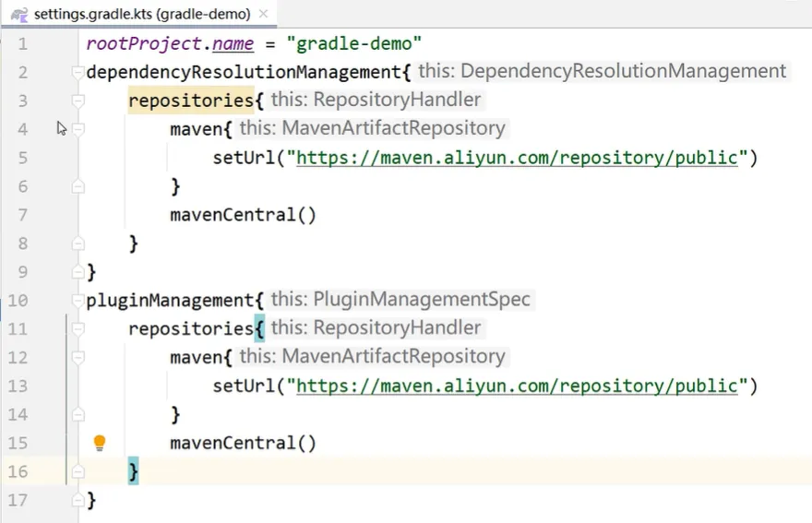The width and height of the screenshot is (812, 523).
Task: Click highlighted repositories on line 3
Action: pyautogui.click(x=191, y=101)
